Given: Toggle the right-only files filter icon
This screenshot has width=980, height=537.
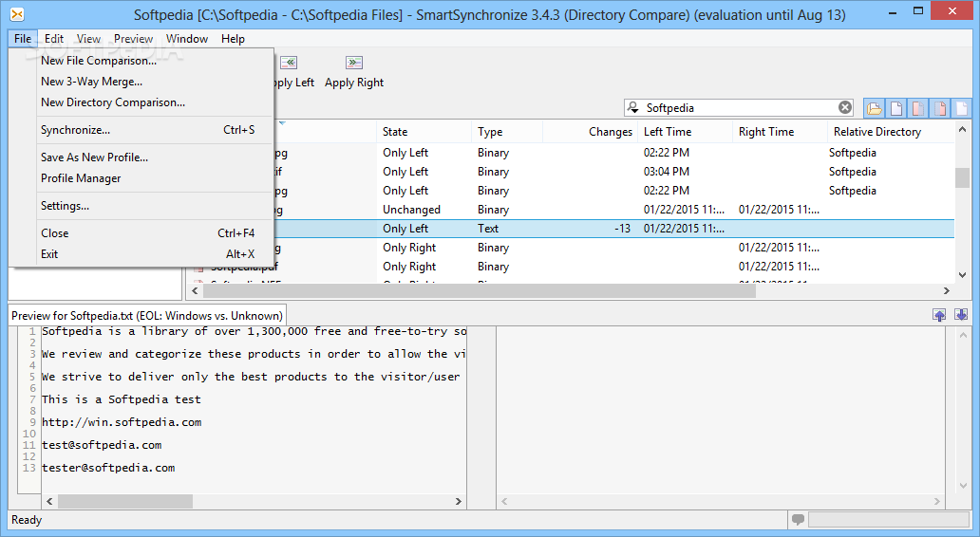Looking at the screenshot, I should [x=940, y=108].
